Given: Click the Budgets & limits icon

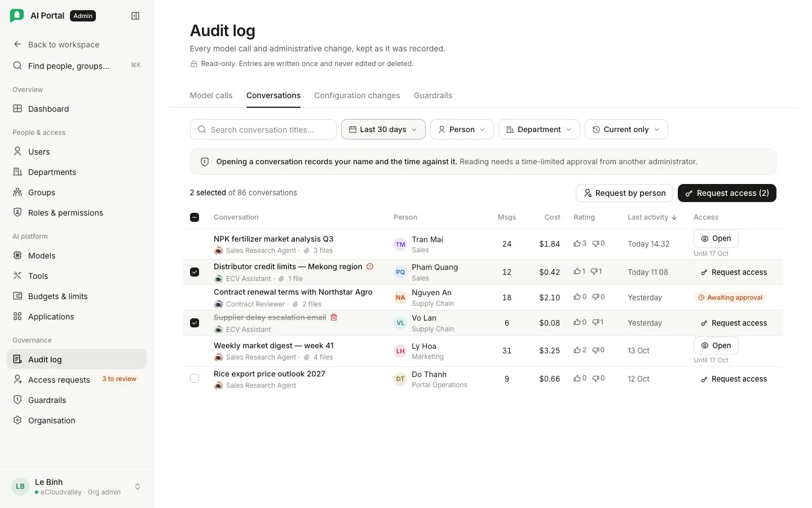Looking at the screenshot, I should 17,296.
